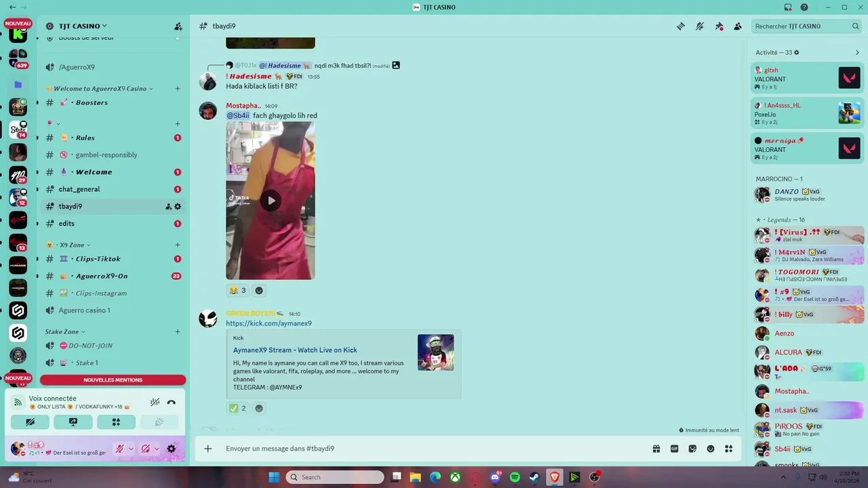
Task: Switch to the chat_general channel
Action: (113, 189)
